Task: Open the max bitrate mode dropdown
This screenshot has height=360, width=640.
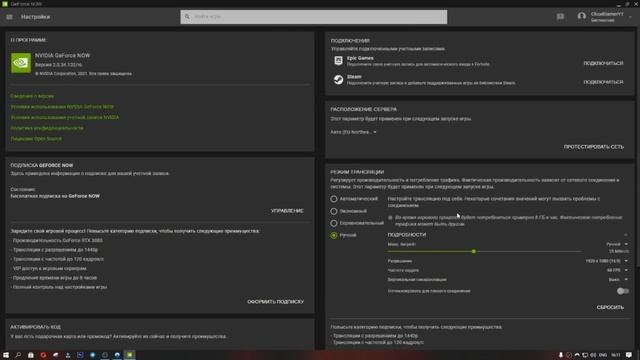Action: tap(617, 244)
